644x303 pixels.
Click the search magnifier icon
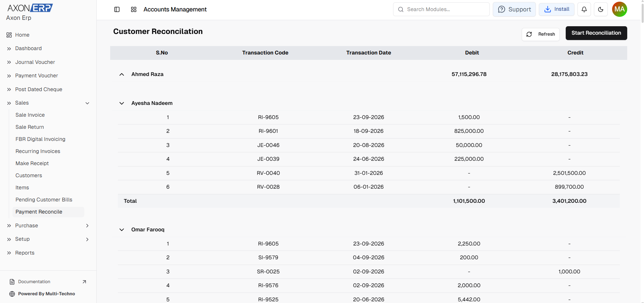pos(401,9)
